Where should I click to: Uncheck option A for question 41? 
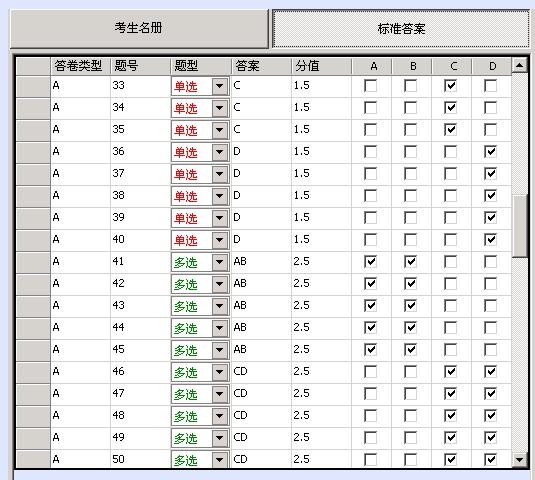point(371,262)
